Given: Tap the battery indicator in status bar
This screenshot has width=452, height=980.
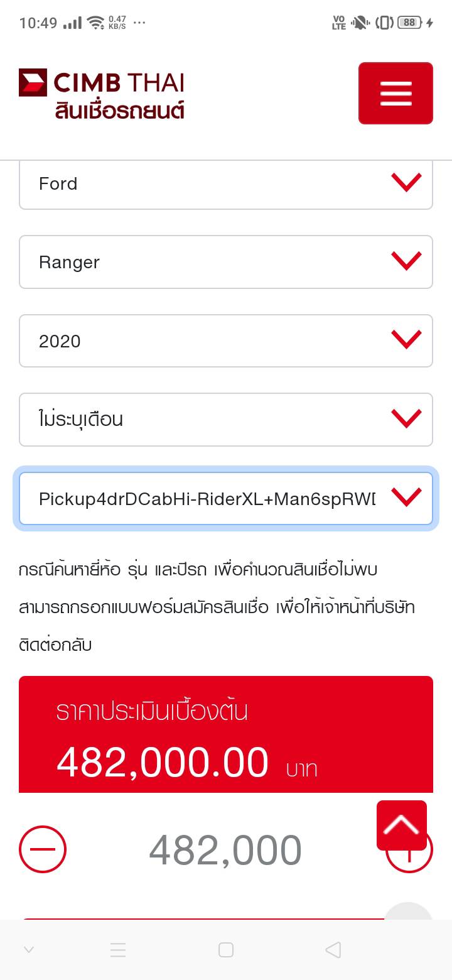Looking at the screenshot, I should pos(409,23).
